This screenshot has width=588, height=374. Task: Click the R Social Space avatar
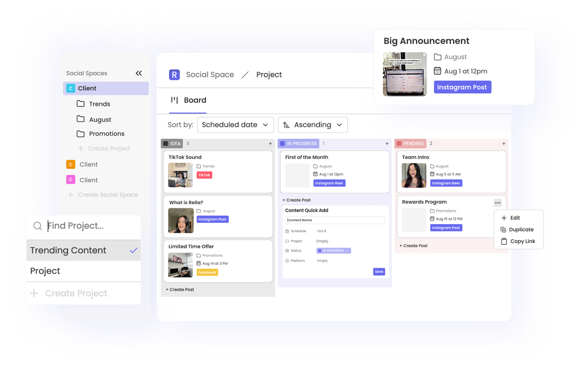tap(174, 75)
